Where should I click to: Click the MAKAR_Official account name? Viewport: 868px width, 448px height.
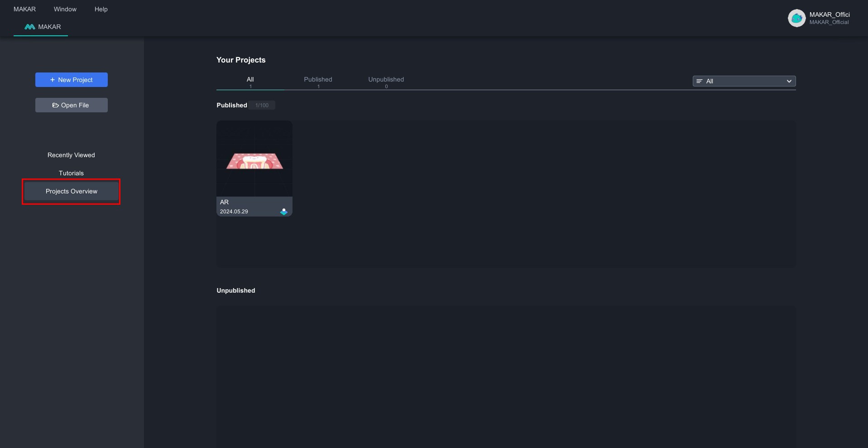click(829, 14)
